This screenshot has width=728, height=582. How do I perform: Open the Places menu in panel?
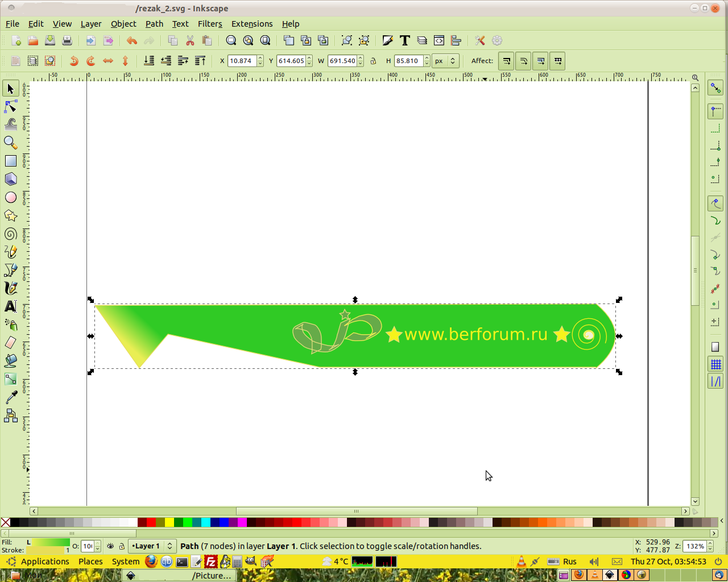[x=90, y=562]
